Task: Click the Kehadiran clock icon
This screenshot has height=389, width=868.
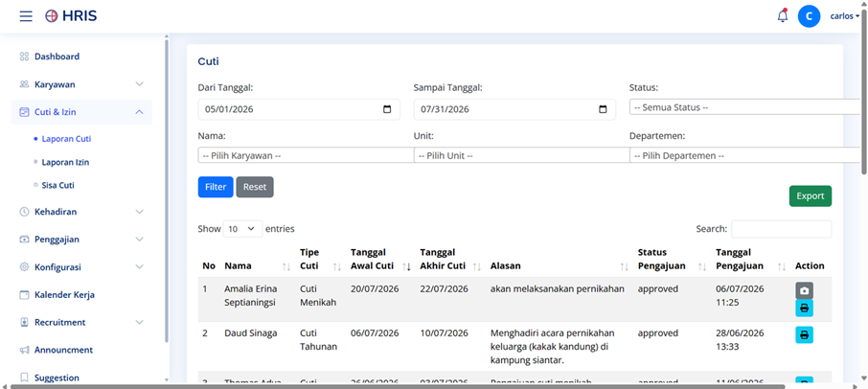Action: [24, 212]
